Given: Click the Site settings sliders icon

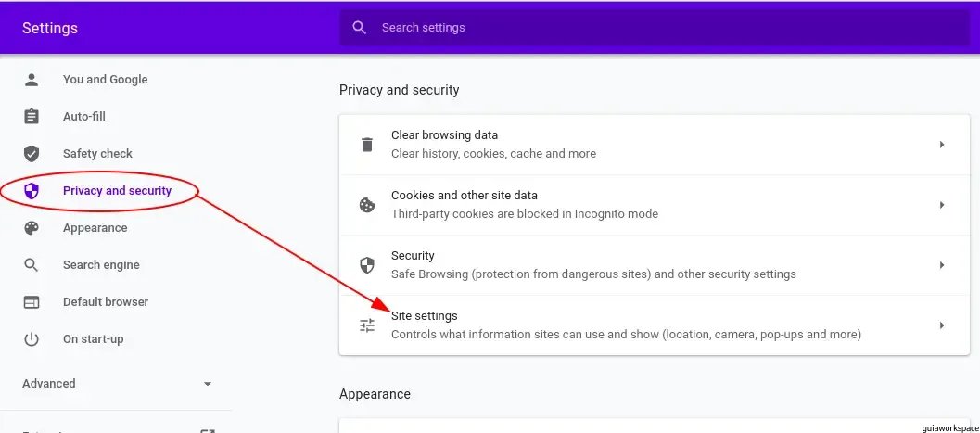Looking at the screenshot, I should click(x=367, y=325).
